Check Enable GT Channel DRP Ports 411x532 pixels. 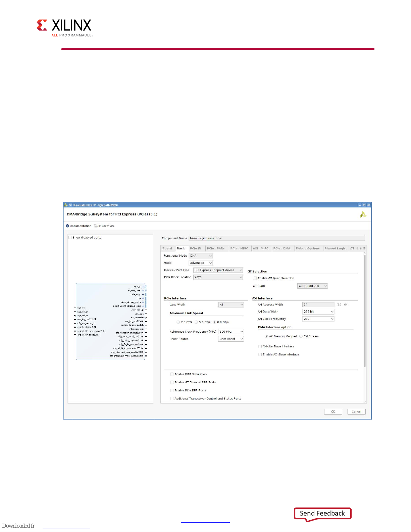172,382
